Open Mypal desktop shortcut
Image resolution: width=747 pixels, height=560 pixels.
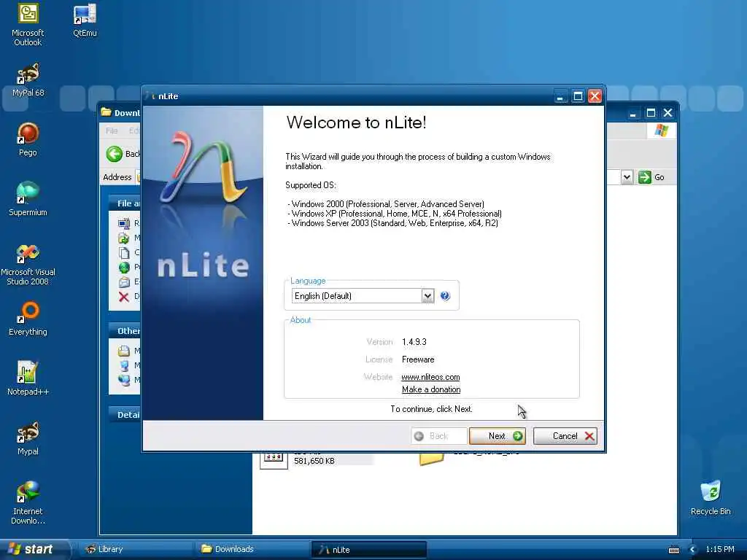[x=28, y=438]
